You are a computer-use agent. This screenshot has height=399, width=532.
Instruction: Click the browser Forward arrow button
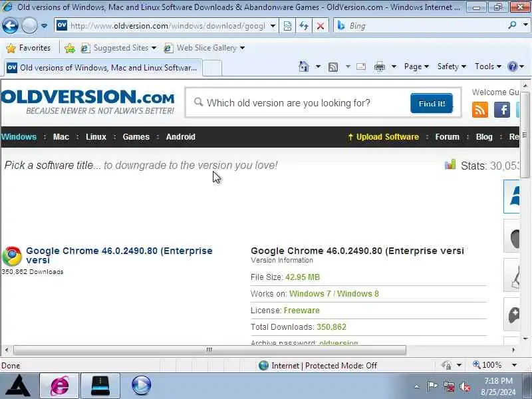click(29, 26)
